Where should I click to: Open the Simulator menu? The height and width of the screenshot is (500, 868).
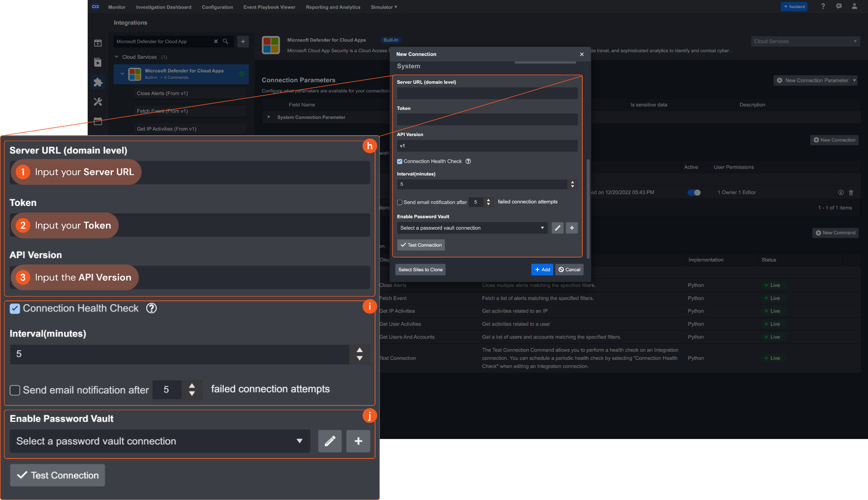click(384, 7)
